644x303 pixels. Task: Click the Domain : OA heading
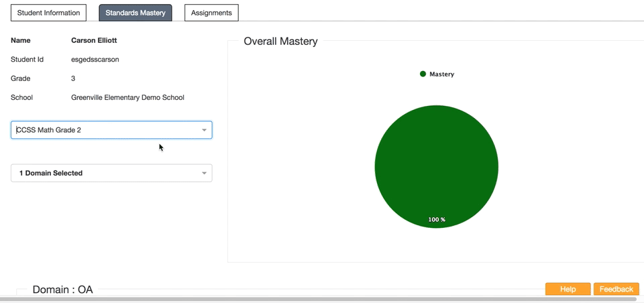click(x=62, y=290)
